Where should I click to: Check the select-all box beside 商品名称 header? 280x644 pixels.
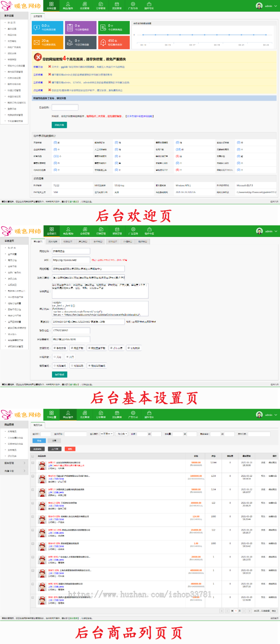(x=33, y=456)
